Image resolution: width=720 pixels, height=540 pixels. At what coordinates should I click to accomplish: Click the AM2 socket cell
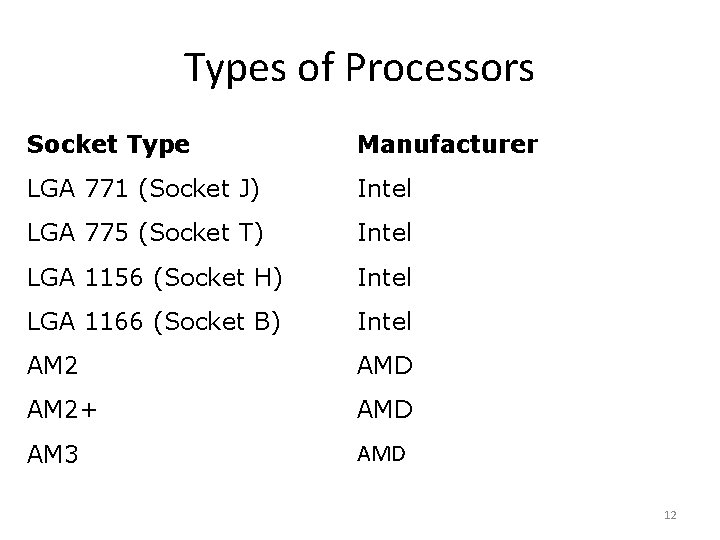tap(52, 365)
